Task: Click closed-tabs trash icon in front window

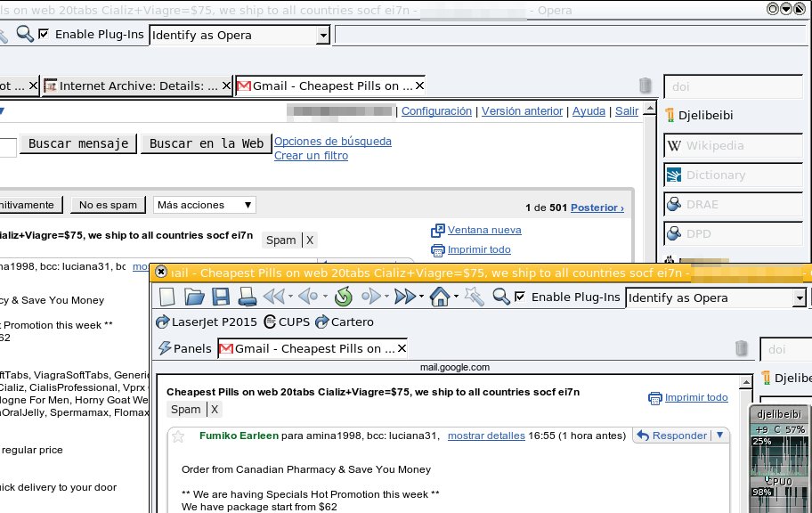Action: tap(741, 348)
